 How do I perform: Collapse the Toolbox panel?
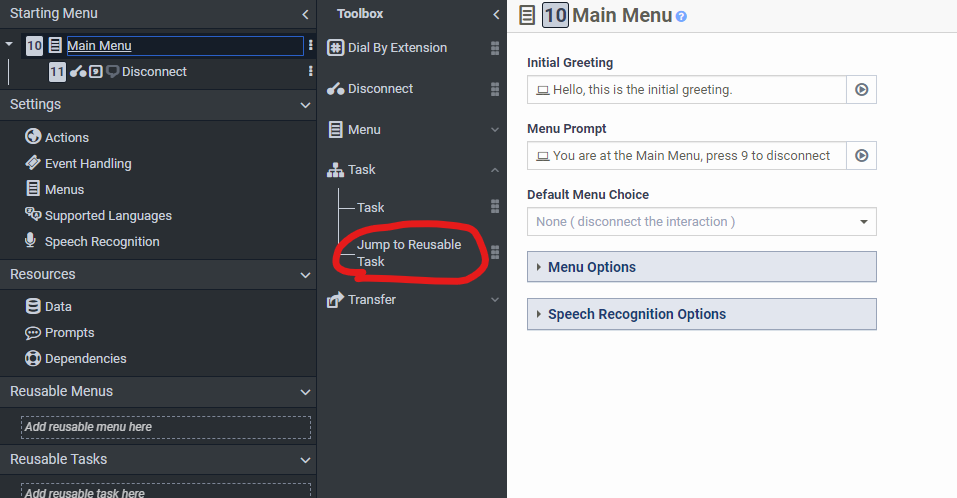pyautogui.click(x=496, y=14)
